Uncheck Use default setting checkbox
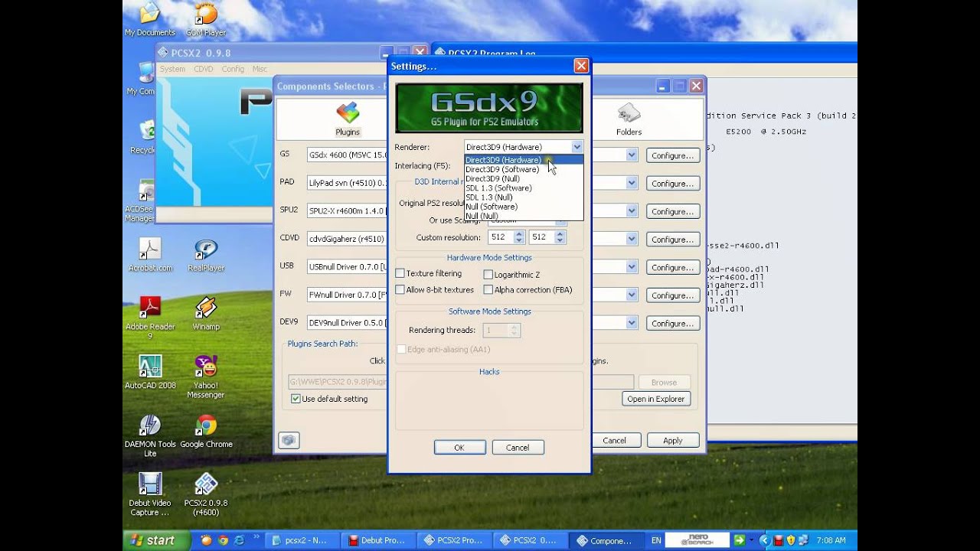The height and width of the screenshot is (551, 980). click(x=296, y=399)
